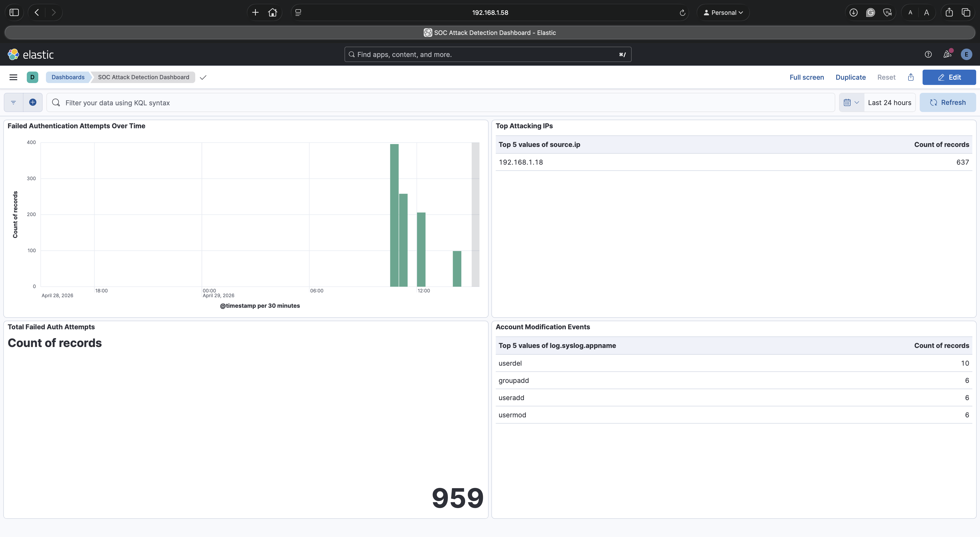The image size is (980, 537).
Task: Duplicate the dashboard
Action: click(x=850, y=77)
